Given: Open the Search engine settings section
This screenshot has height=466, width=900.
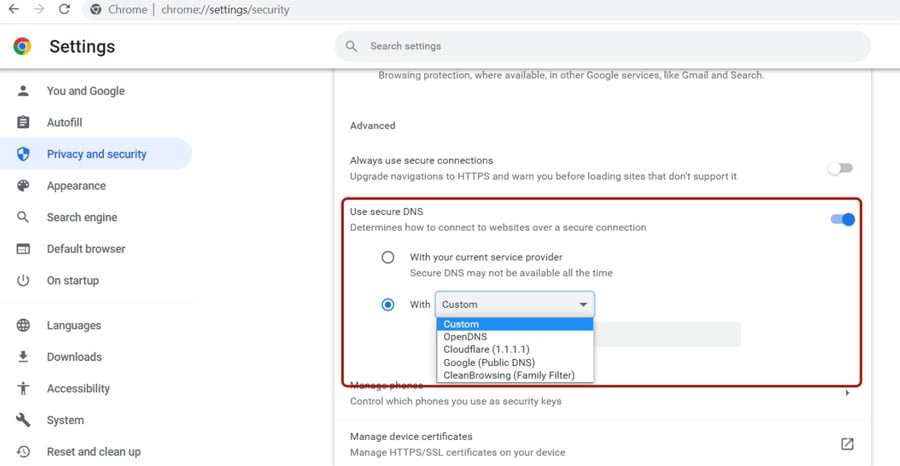Looking at the screenshot, I should [96, 217].
